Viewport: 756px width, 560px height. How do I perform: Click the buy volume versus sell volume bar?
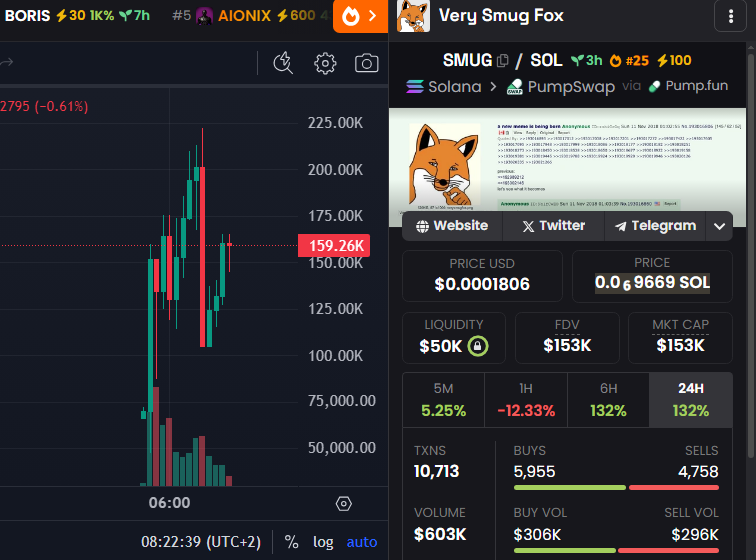[x=616, y=550]
